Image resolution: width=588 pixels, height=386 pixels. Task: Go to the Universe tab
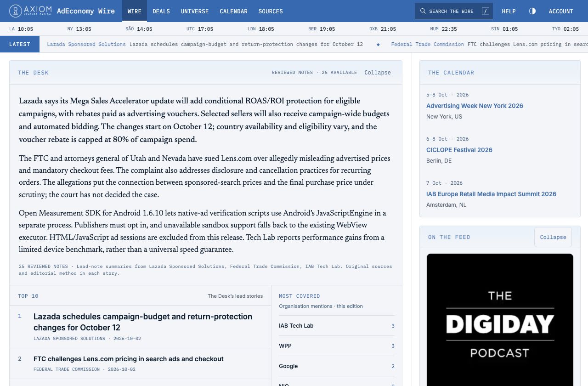tap(195, 11)
